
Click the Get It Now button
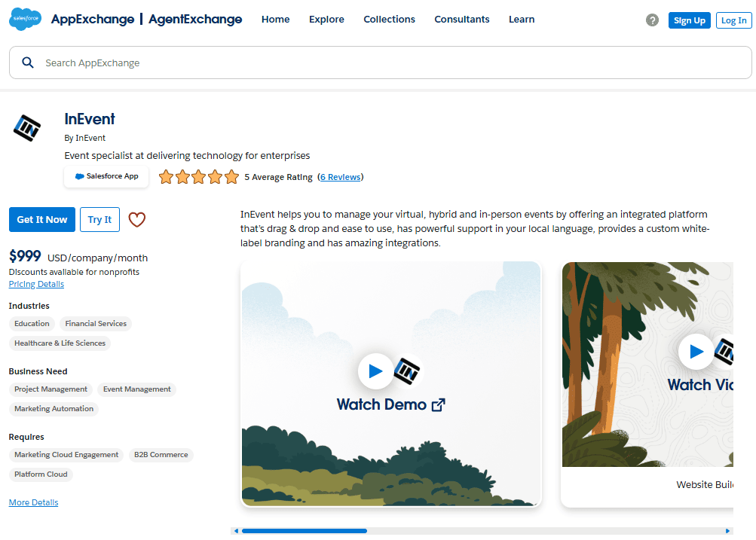pyautogui.click(x=42, y=220)
